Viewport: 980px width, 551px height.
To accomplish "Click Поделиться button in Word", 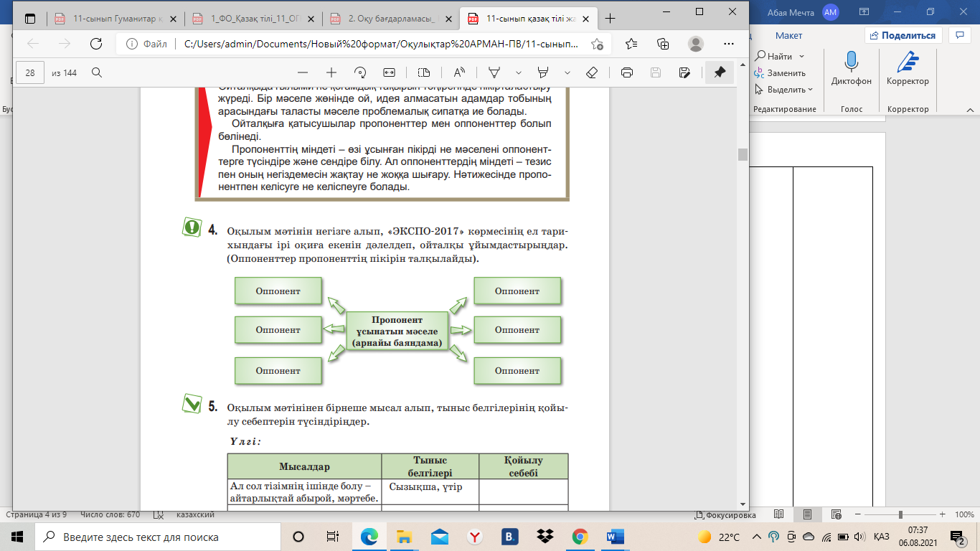I will [x=903, y=35].
